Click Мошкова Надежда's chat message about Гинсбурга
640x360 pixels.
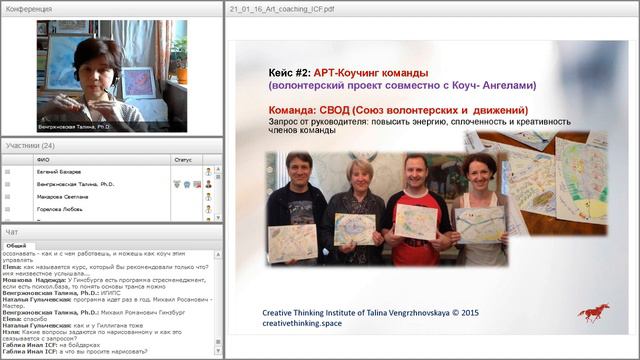(x=104, y=283)
